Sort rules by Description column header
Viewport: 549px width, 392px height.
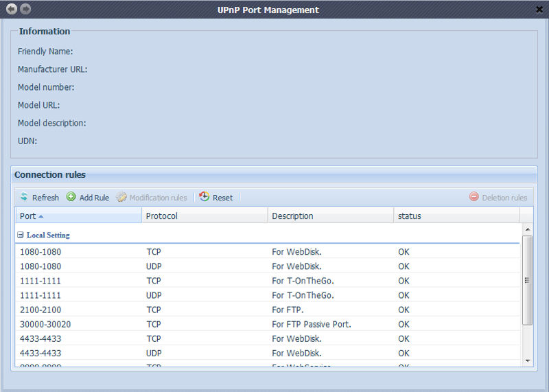pyautogui.click(x=292, y=216)
